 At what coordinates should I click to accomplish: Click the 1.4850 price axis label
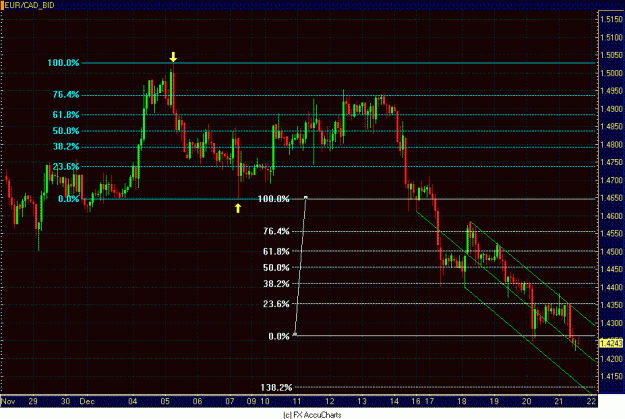coord(611,127)
